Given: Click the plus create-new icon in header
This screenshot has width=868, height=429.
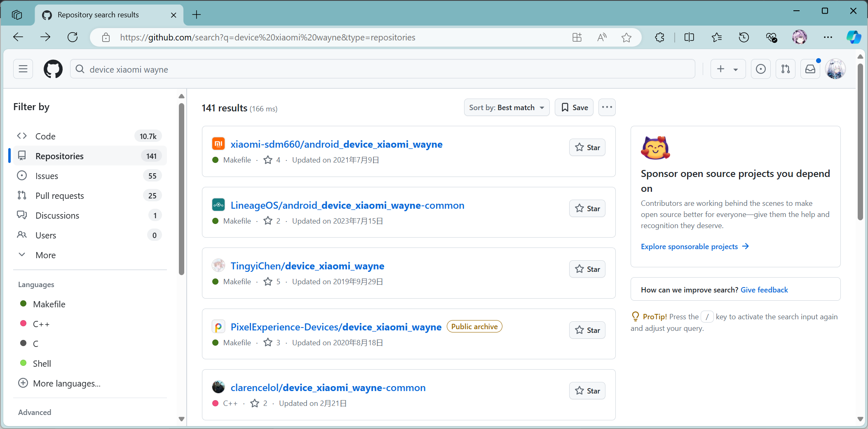Looking at the screenshot, I should (x=720, y=69).
